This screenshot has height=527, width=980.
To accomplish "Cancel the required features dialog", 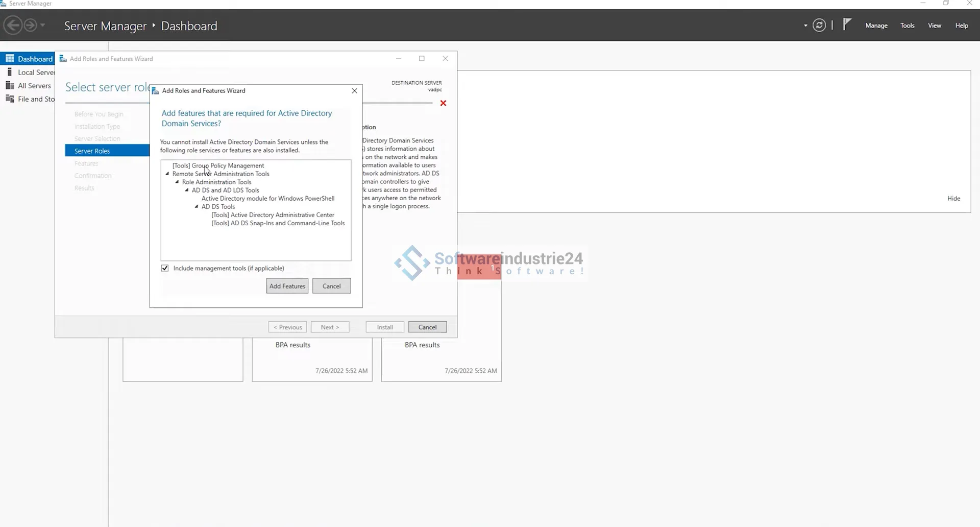I will (331, 286).
